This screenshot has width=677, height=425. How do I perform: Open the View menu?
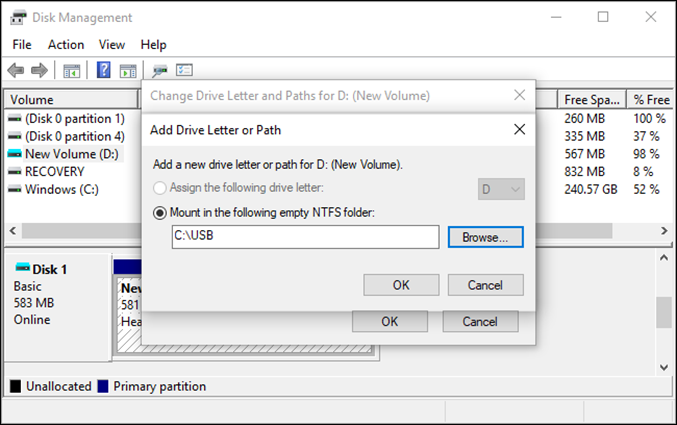coord(112,45)
